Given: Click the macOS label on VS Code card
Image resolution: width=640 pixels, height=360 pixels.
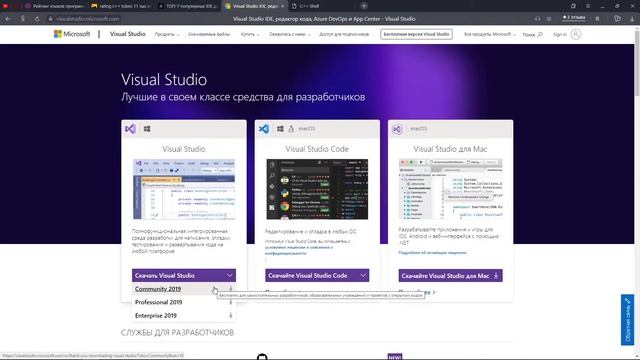Looking at the screenshot, I should (x=307, y=129).
